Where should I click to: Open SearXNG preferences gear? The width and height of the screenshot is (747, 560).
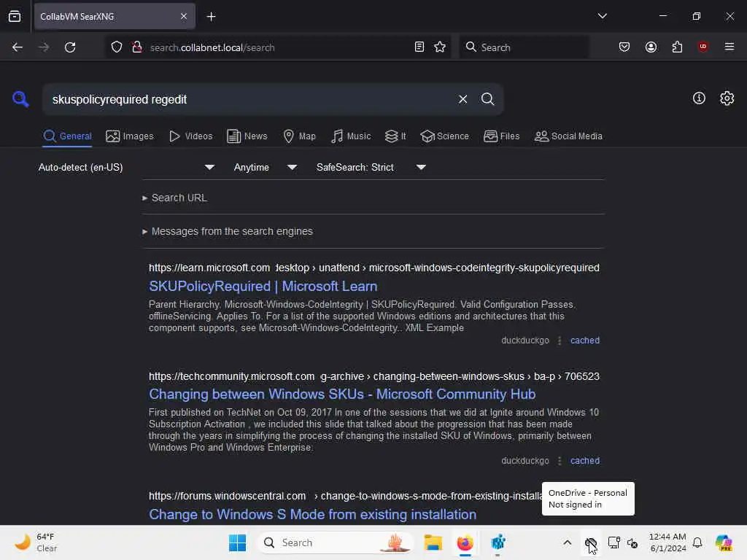pos(727,98)
